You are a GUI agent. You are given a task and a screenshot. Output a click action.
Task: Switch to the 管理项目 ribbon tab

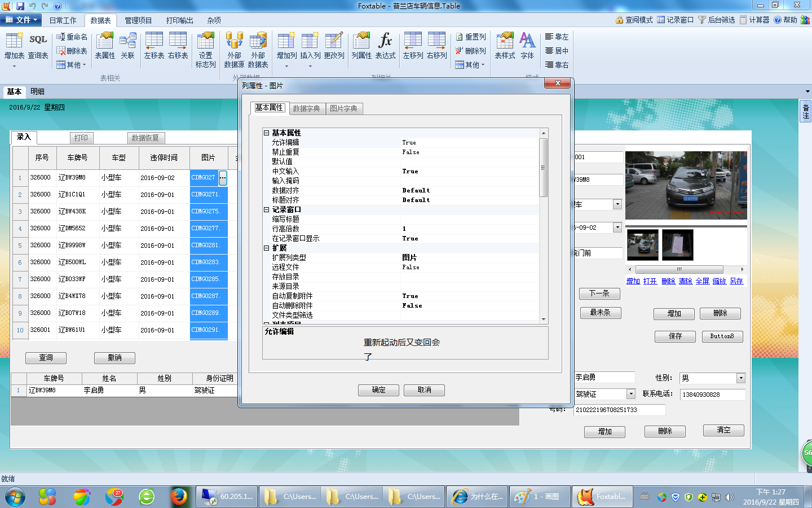pos(138,20)
